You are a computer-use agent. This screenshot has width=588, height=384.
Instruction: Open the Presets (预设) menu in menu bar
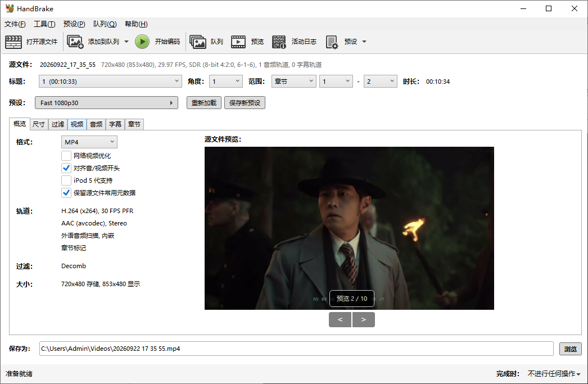coord(74,24)
